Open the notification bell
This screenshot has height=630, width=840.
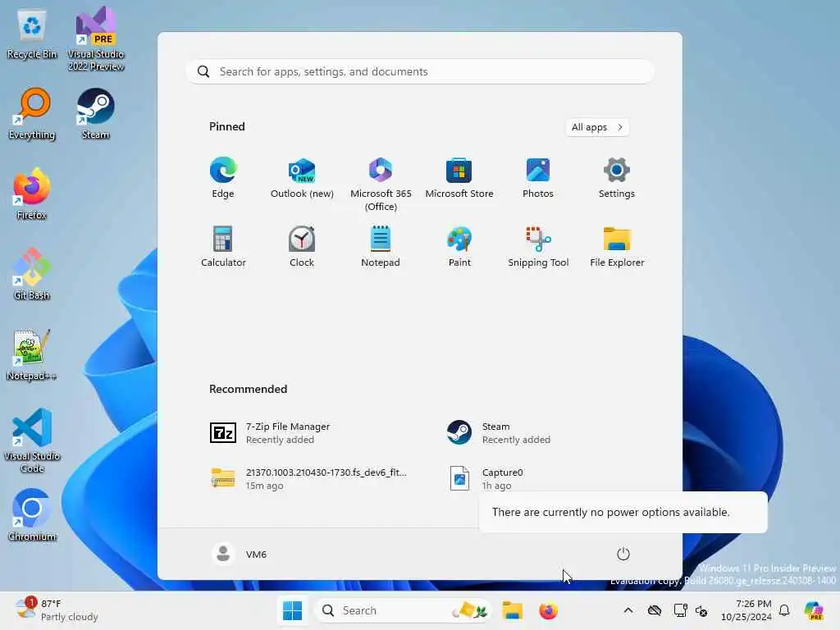click(x=784, y=610)
